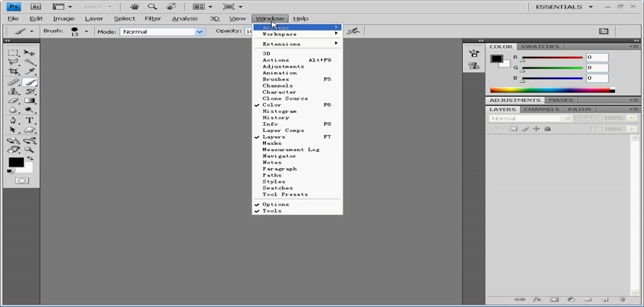644x307 pixels.
Task: Select the 3D Orbit tool
Action: coord(29,140)
